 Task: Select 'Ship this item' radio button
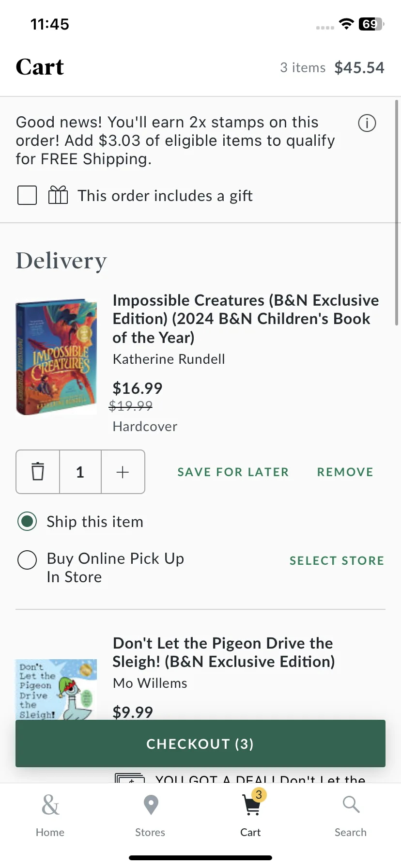[x=27, y=522]
